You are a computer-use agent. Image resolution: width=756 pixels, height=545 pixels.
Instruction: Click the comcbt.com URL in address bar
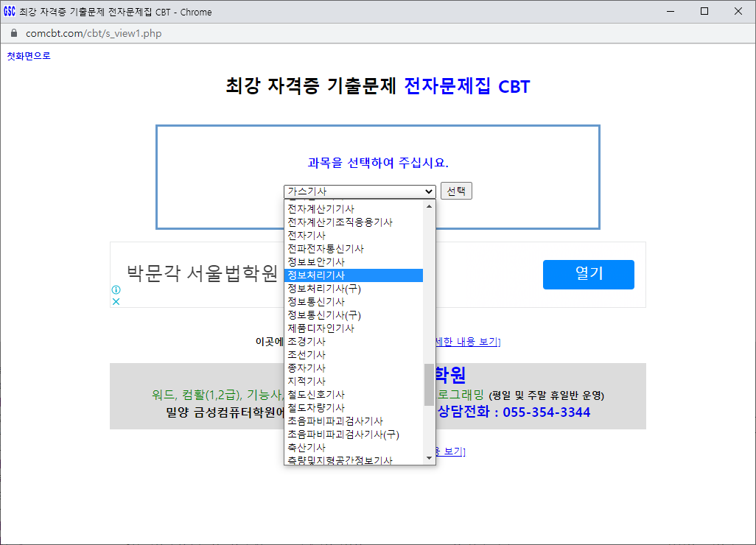pos(94,33)
